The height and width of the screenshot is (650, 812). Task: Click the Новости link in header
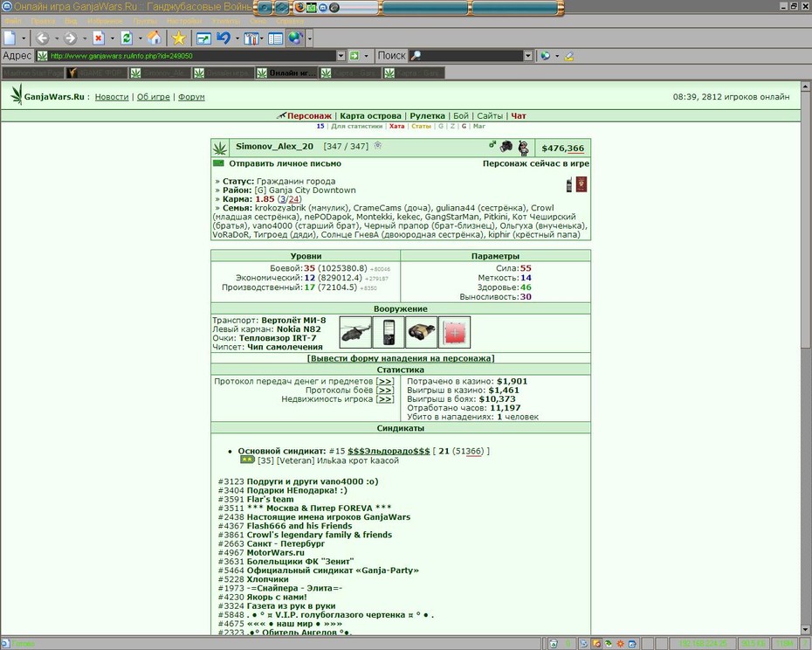[x=112, y=97]
